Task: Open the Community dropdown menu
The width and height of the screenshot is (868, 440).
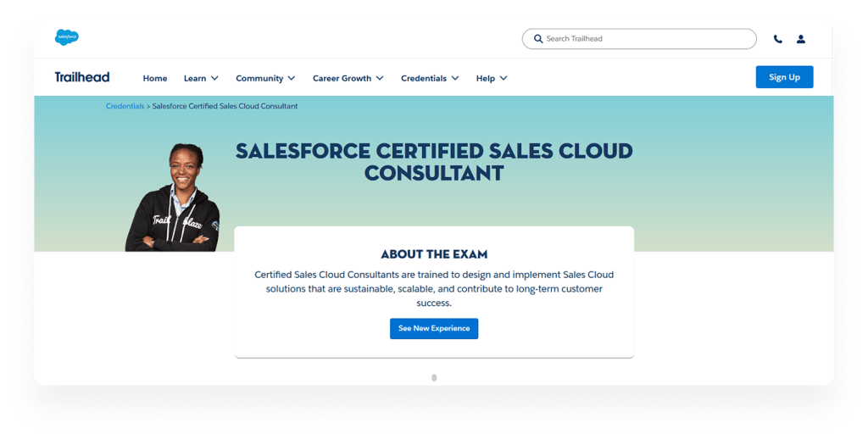Action: coord(265,78)
